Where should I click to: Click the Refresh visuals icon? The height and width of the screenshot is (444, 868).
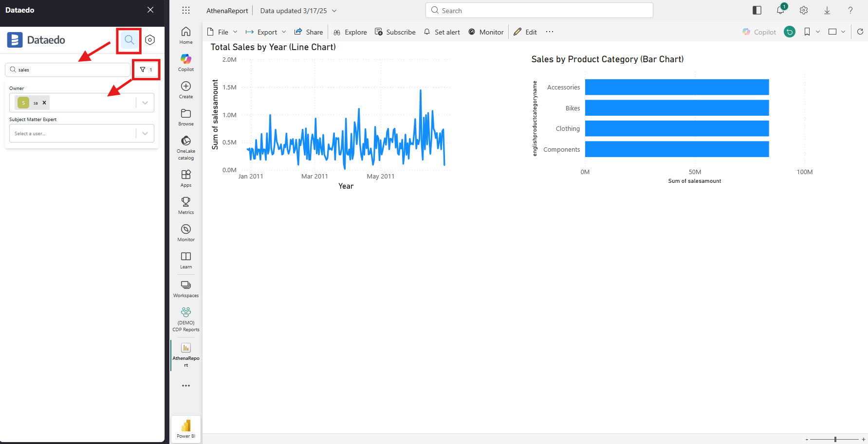click(860, 32)
